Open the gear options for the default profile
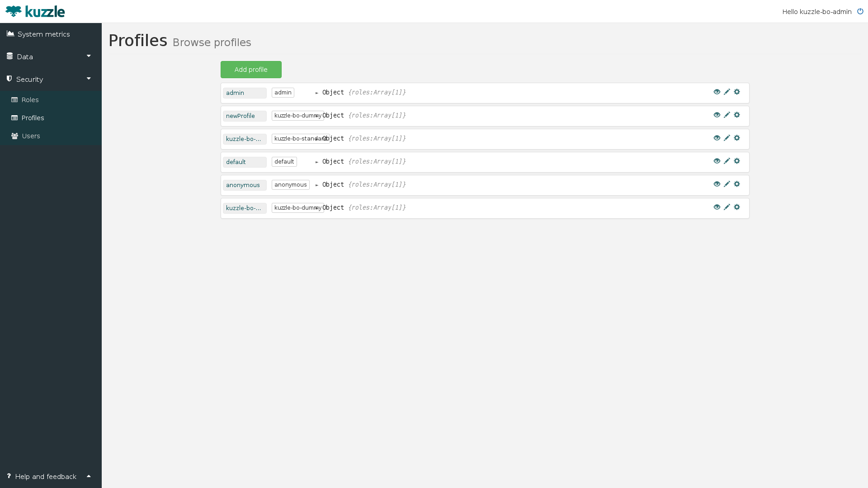 pos(737,161)
